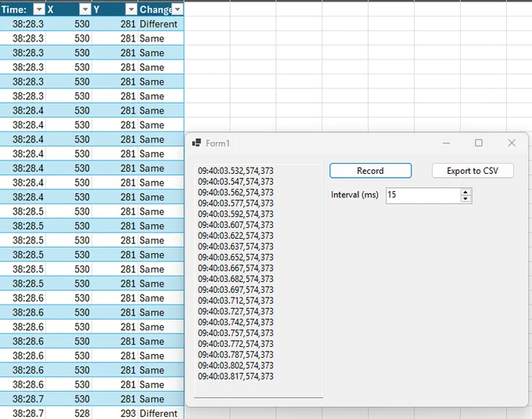Screen dimensions: 532x419
Task: Select the log entry 09:40:03.802,574,373
Action: 235,365
